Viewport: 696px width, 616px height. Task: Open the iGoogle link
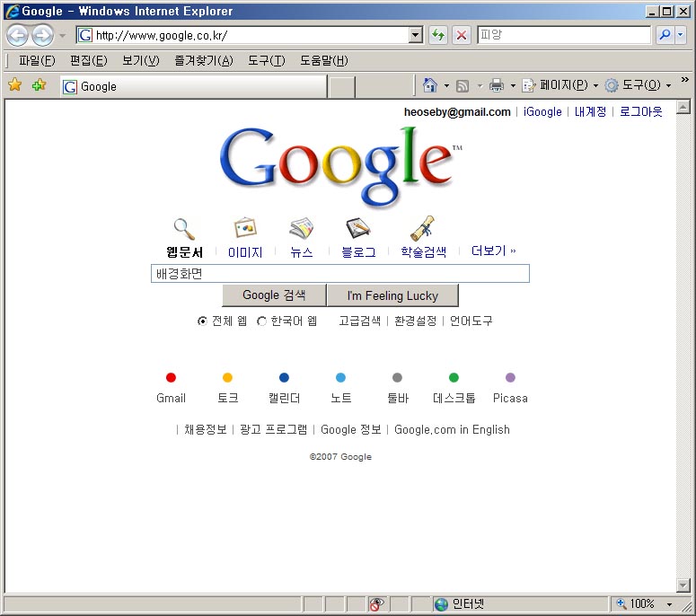[542, 112]
